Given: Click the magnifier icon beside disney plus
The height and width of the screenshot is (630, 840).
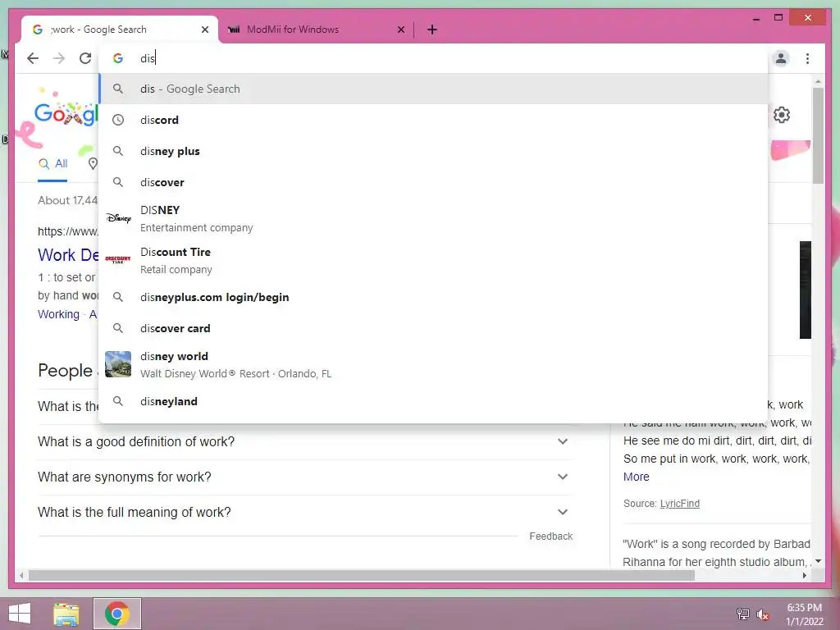Looking at the screenshot, I should tap(118, 151).
